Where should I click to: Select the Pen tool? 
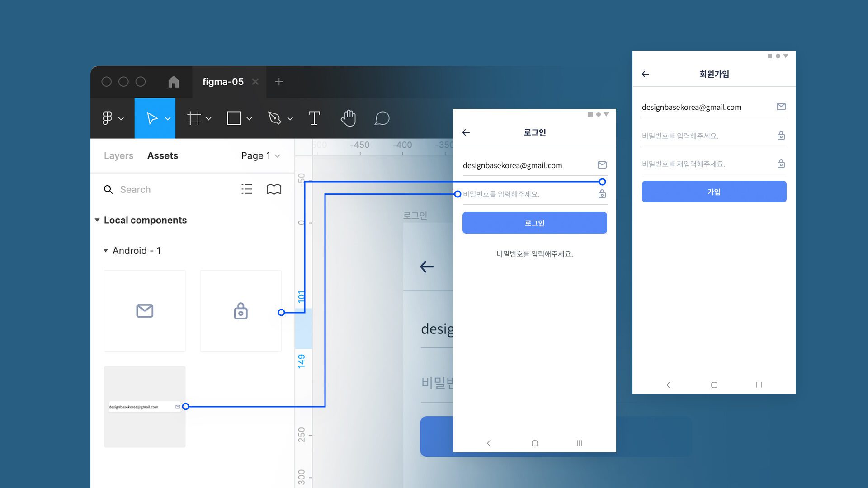click(x=274, y=118)
